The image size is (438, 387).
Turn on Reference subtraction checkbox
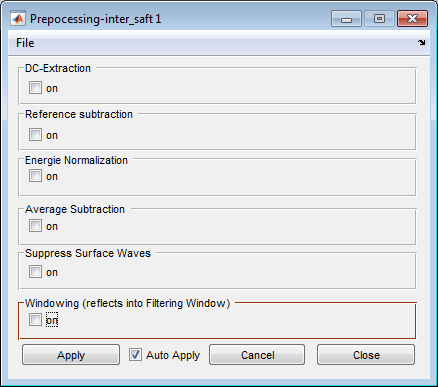coord(35,135)
